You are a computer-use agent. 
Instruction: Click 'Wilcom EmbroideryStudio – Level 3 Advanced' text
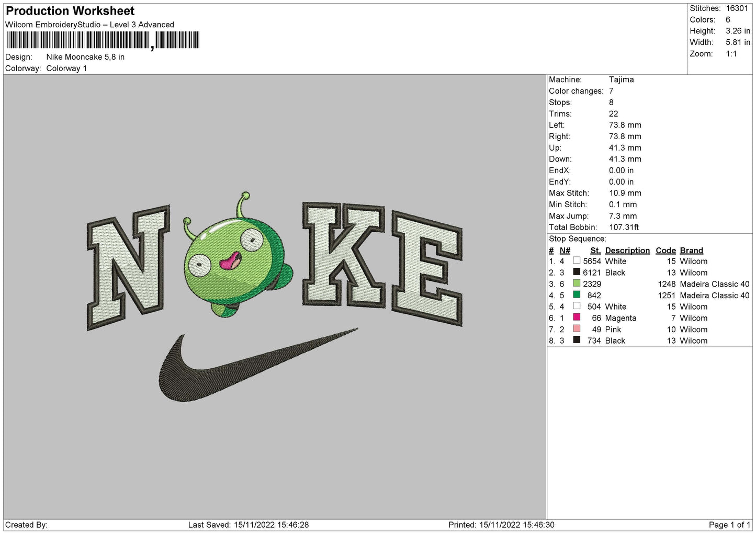coord(89,25)
